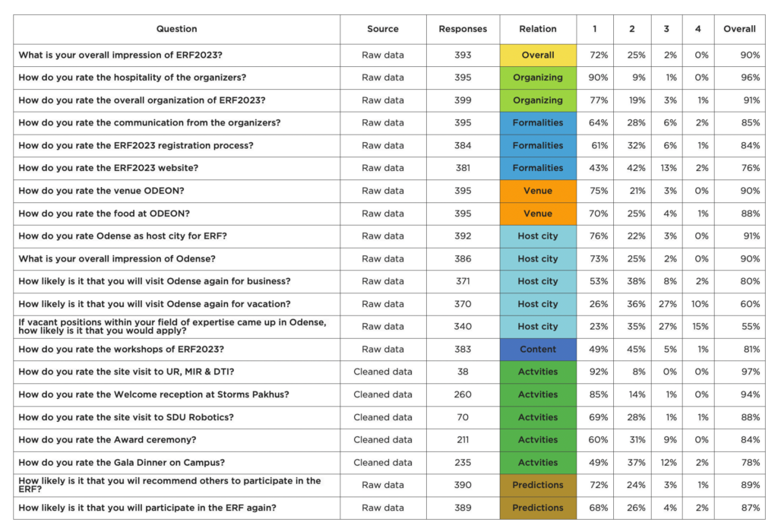Select the hospitality of the organizers question
This screenshot has height=532, width=778.
[132, 78]
